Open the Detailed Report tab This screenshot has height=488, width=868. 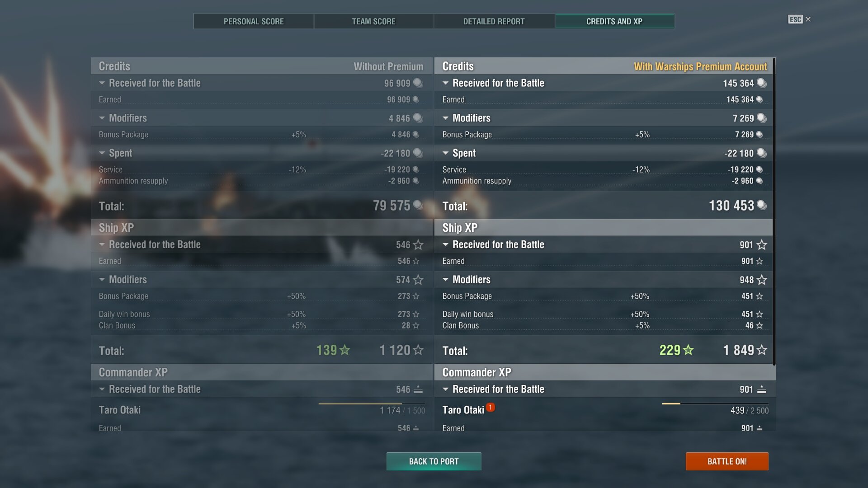pos(494,21)
